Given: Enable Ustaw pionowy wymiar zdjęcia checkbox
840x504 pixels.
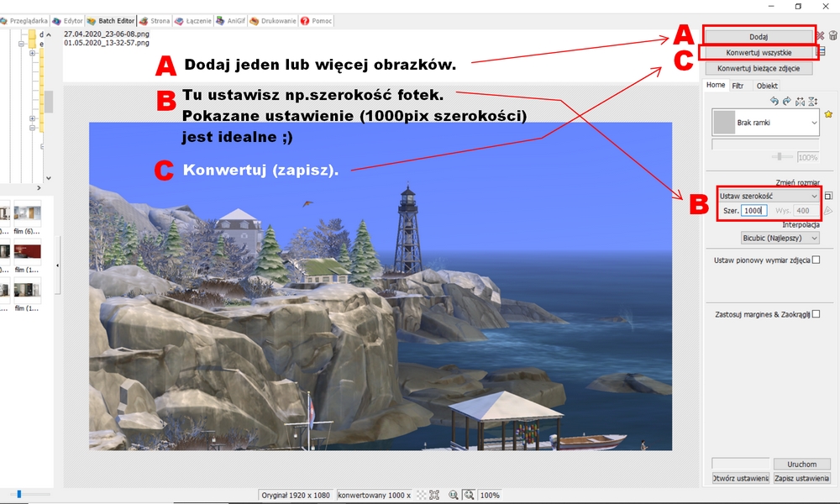Looking at the screenshot, I should coord(816,260).
